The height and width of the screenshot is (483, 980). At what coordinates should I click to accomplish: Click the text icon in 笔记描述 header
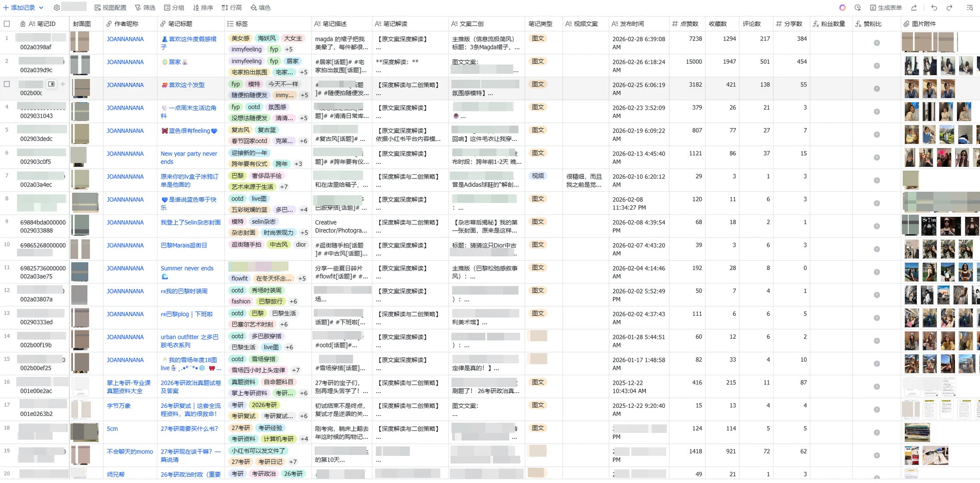[x=317, y=24]
